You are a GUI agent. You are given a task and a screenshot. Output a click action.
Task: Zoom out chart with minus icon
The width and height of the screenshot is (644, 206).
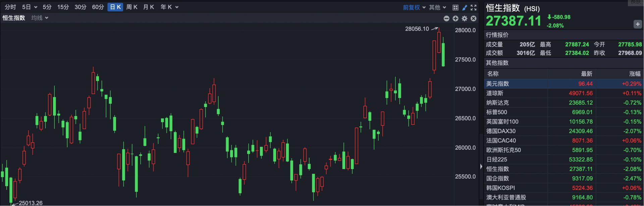click(446, 18)
